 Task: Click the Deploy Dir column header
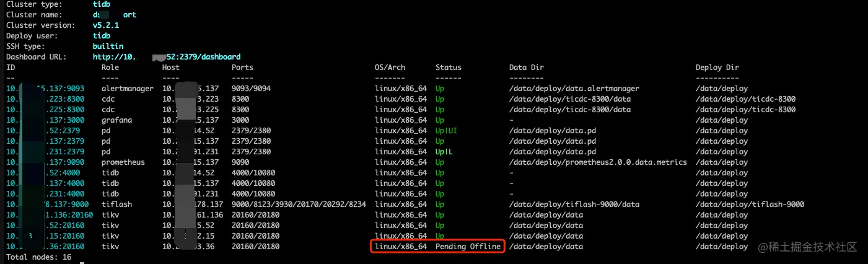coord(717,68)
